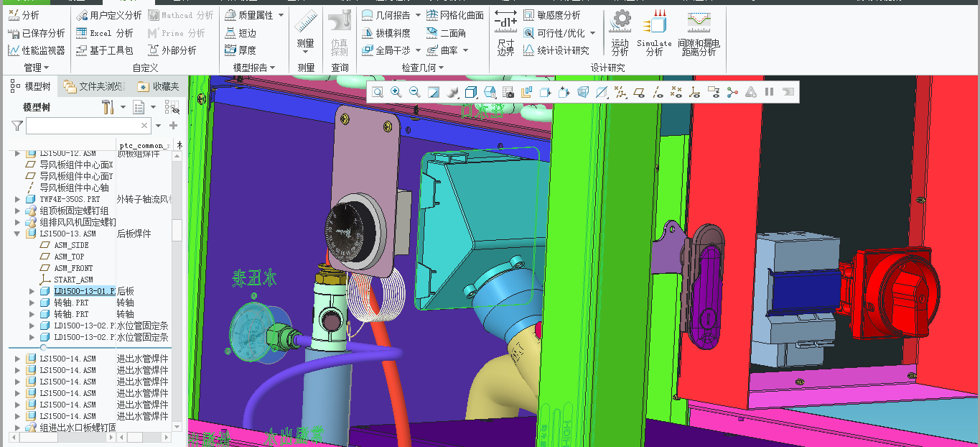Expand the LD1500-13-01 part node
This screenshot has width=980, height=447.
pos(32,291)
